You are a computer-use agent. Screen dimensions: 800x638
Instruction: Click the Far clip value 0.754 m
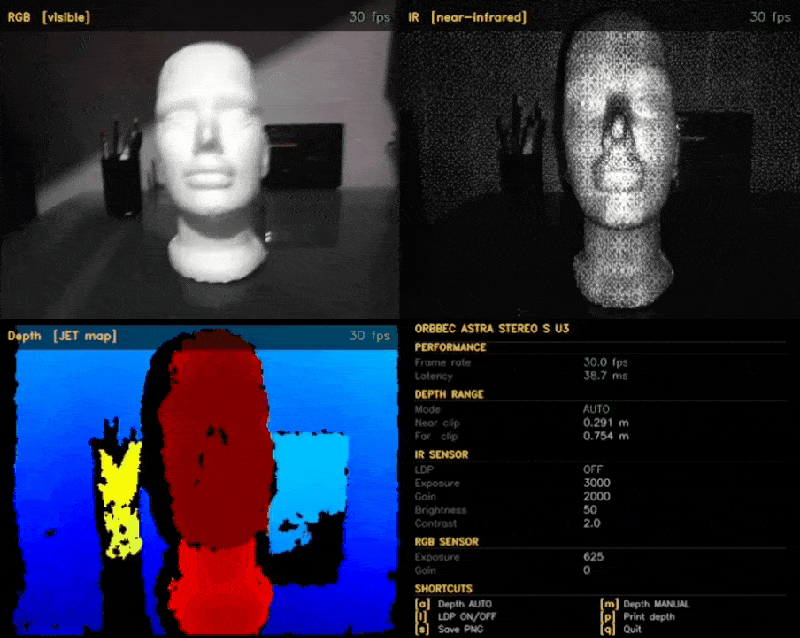point(606,436)
